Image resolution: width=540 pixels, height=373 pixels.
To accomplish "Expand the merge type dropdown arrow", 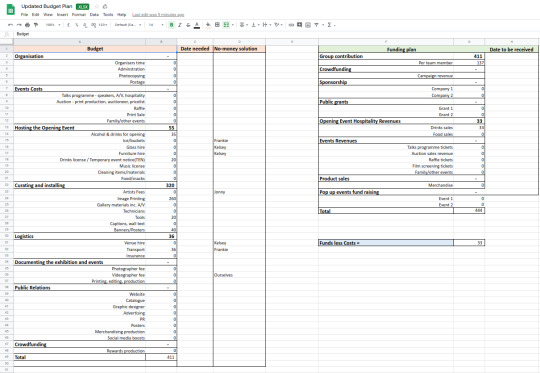I will click(233, 25).
